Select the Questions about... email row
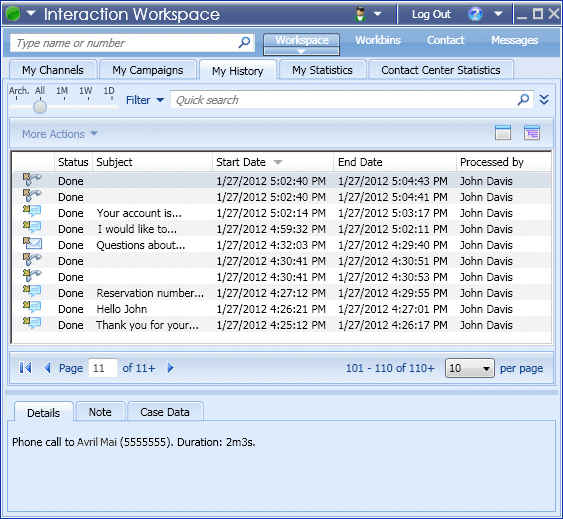Screen dimensions: 563x519 pos(282,245)
